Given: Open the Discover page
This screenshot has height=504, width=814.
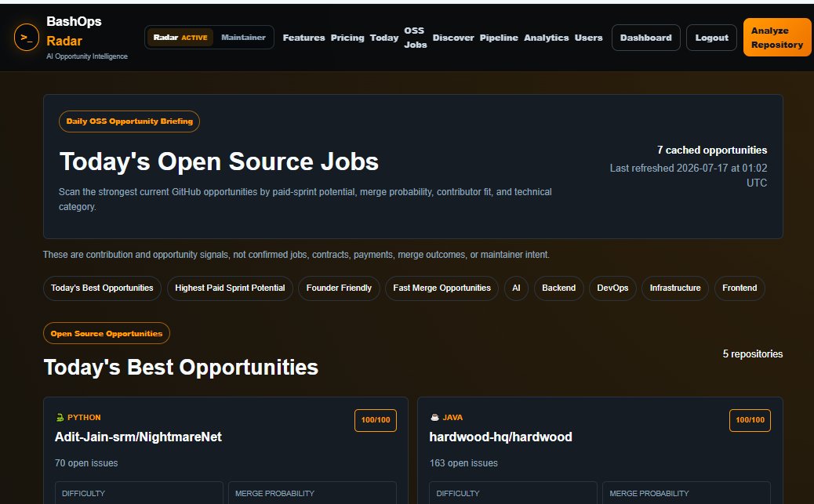Looking at the screenshot, I should click(x=453, y=38).
